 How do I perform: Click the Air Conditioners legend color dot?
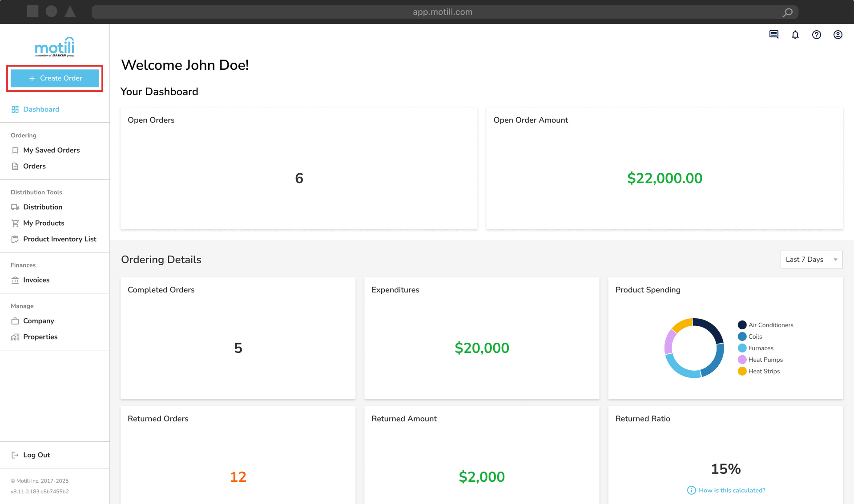coord(742,325)
